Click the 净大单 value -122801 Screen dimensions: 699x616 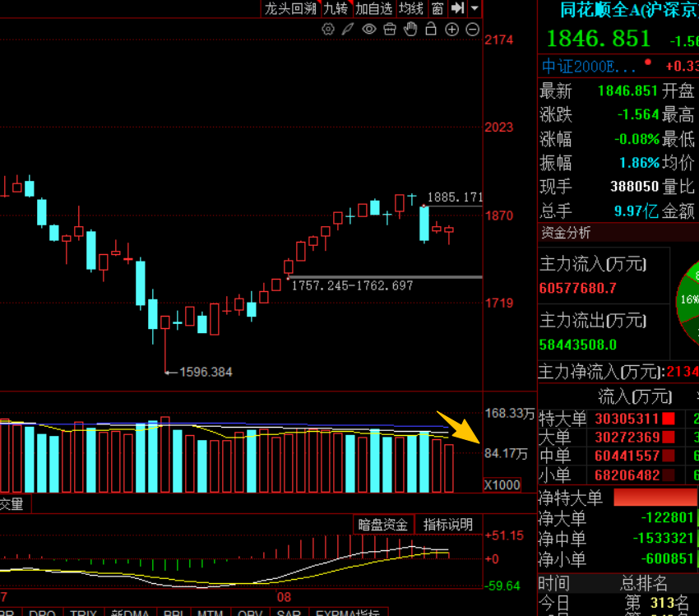[668, 517]
